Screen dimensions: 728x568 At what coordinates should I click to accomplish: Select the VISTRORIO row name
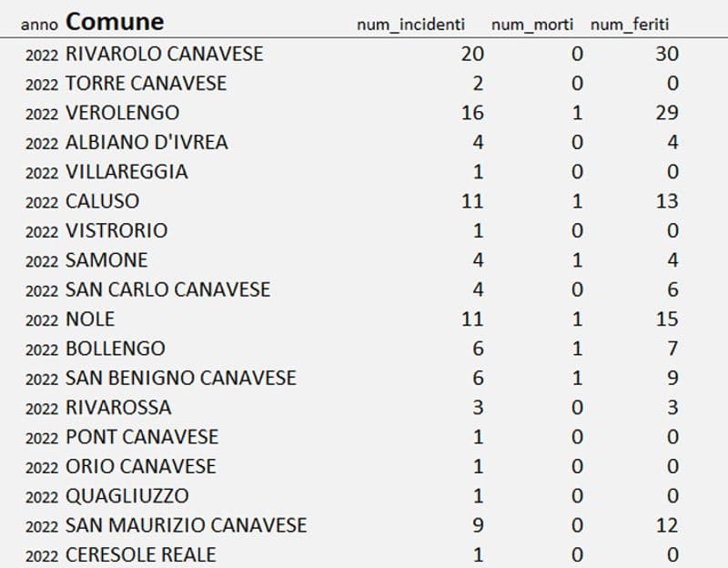116,231
